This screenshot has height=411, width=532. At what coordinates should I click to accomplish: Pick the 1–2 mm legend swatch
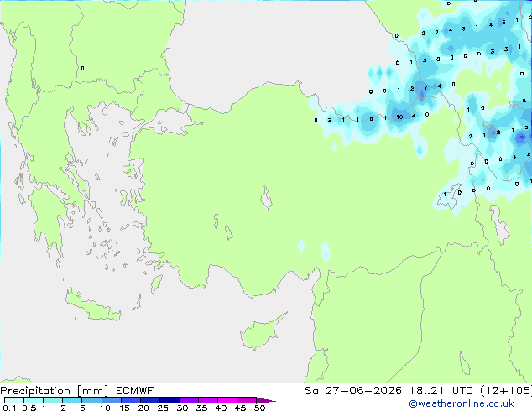click(53, 400)
